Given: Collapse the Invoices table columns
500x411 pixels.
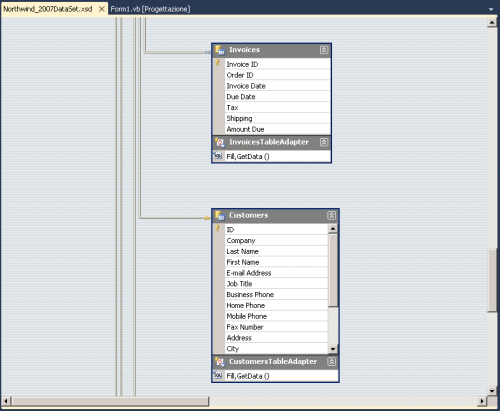Looking at the screenshot, I should 324,50.
